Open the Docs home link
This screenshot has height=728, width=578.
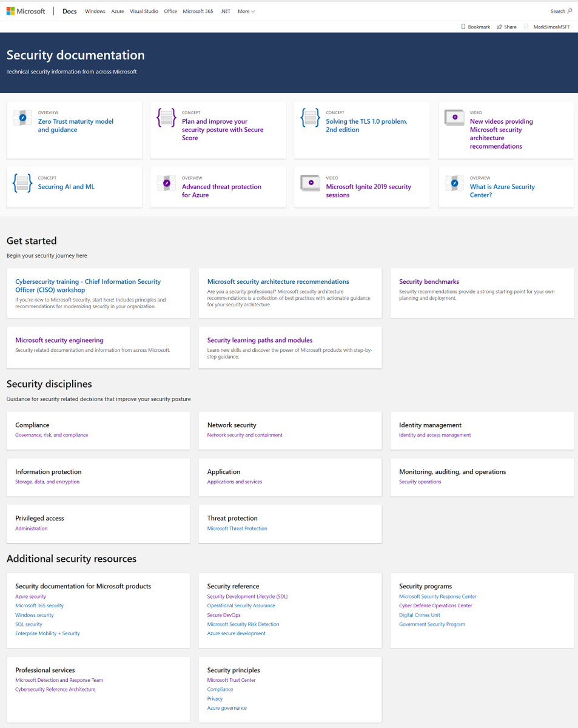70,11
